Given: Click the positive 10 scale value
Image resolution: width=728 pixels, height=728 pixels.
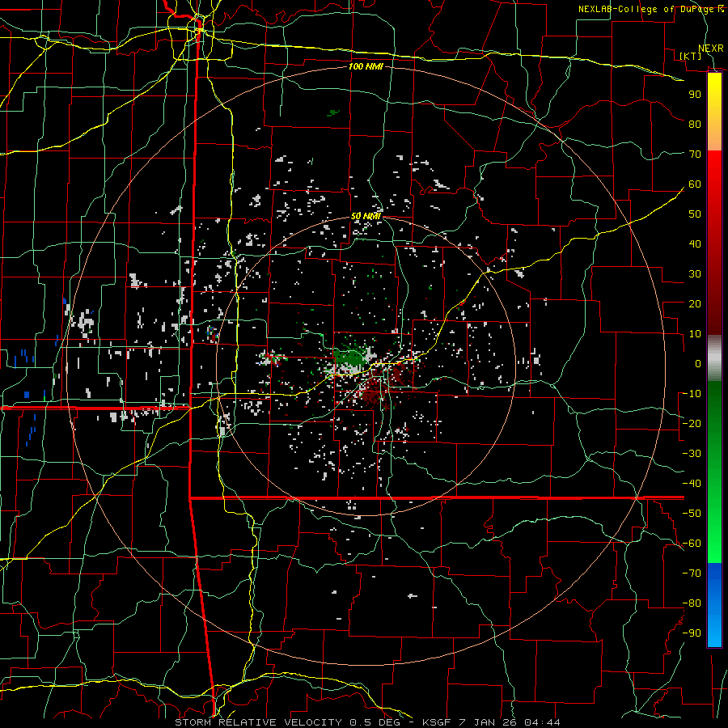Looking at the screenshot, I should [x=695, y=334].
